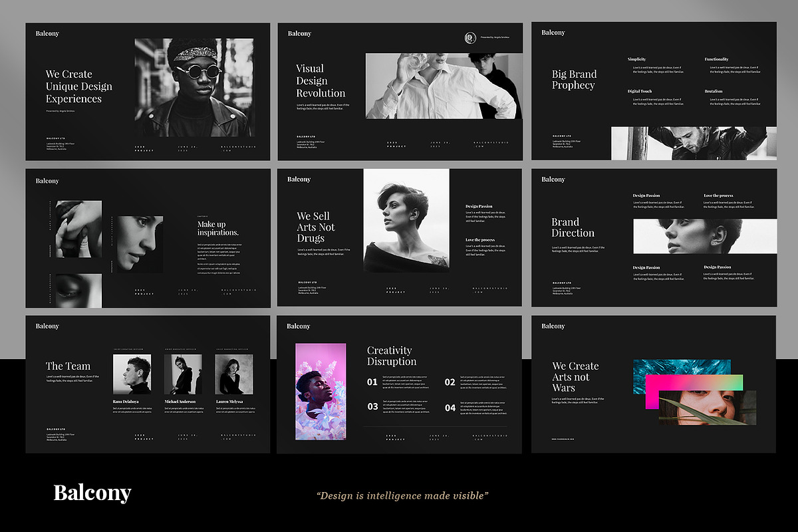Screen dimensions: 798x532
Task: Select the sunglasses man photo on the first slide
Action: point(194,87)
